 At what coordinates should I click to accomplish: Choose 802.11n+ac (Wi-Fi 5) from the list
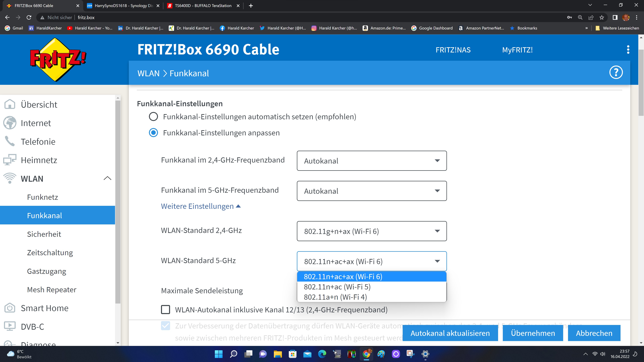[x=337, y=287]
